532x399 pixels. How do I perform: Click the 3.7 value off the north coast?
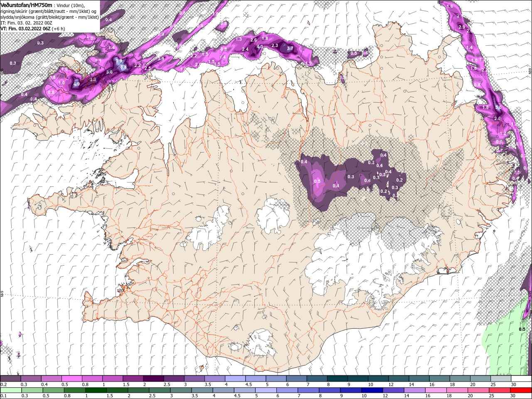coord(290,48)
